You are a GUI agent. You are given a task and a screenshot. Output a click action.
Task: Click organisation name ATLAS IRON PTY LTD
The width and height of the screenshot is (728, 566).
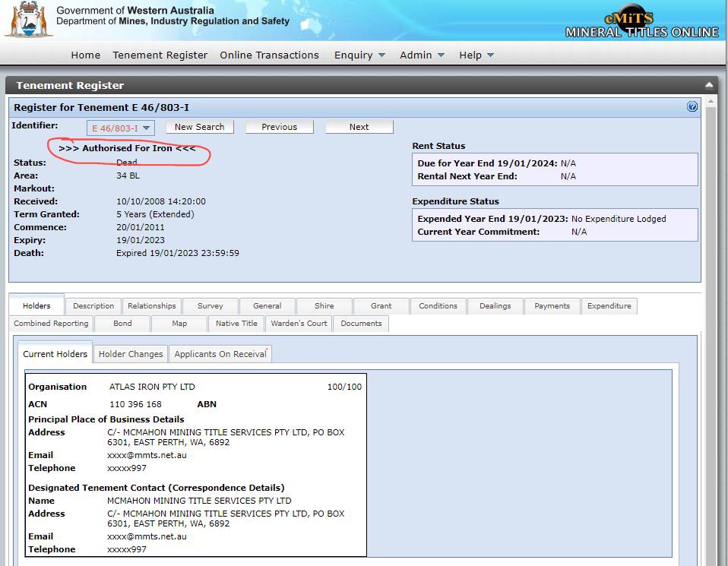click(x=152, y=387)
